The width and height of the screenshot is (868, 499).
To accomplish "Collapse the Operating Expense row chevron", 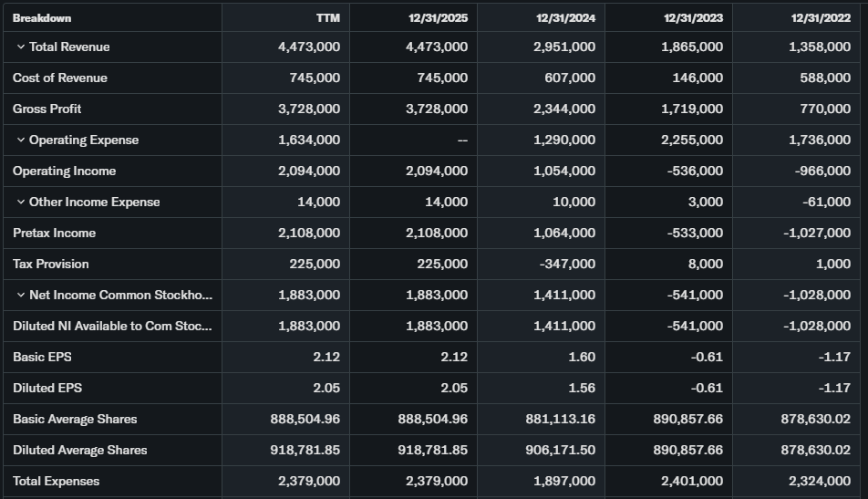I will pyautogui.click(x=20, y=140).
